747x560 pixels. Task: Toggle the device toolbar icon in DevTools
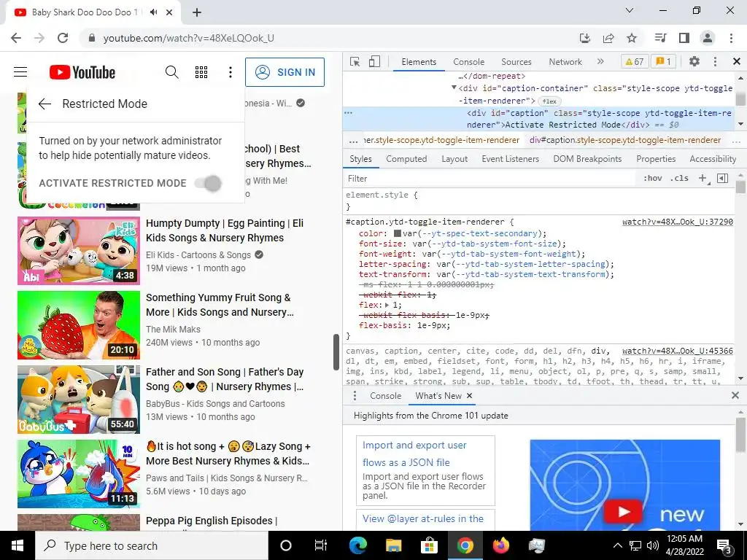click(x=374, y=61)
